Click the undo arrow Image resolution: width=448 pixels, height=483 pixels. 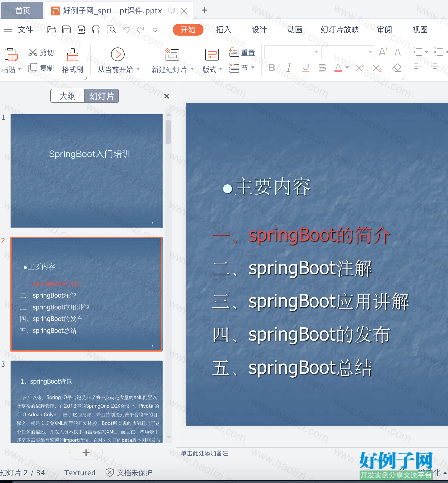point(126,30)
